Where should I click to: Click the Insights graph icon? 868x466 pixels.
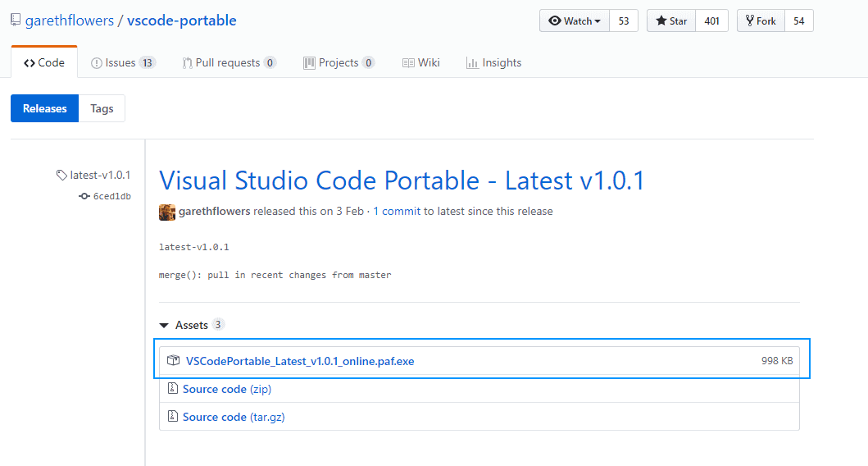(472, 63)
